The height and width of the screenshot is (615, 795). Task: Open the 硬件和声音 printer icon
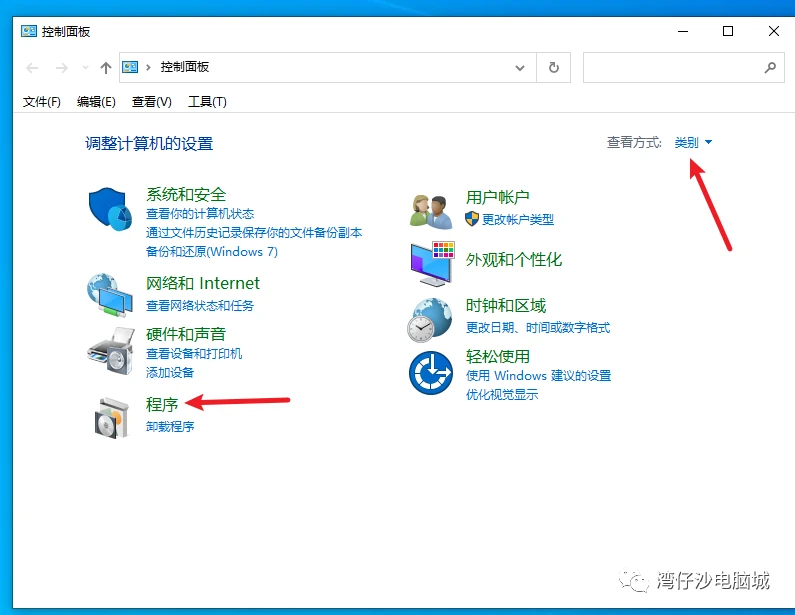point(111,351)
